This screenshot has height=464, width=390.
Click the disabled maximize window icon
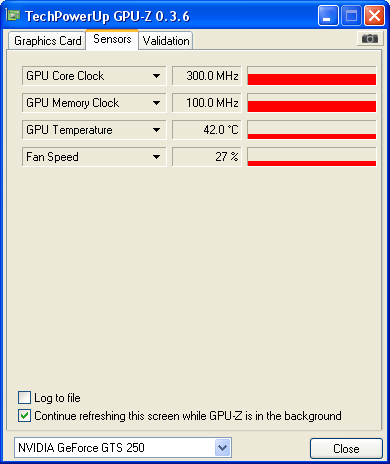click(351, 15)
